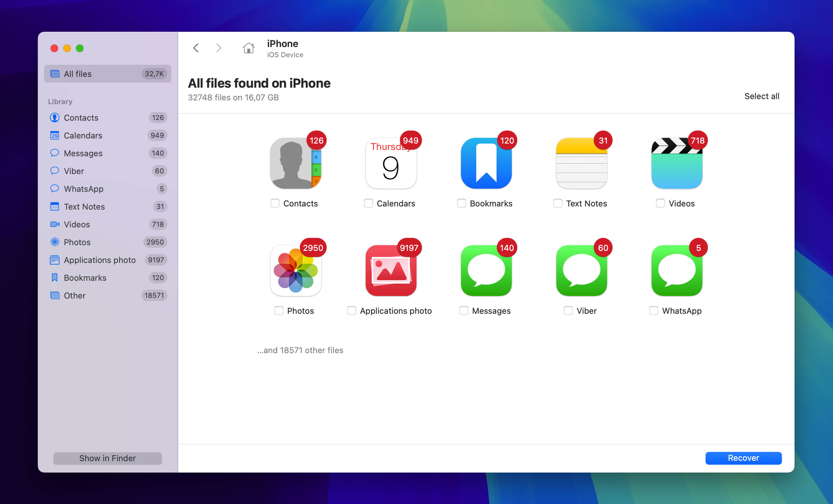This screenshot has height=504, width=833.
Task: Click the Text Notes sidebar icon
Action: [x=54, y=206]
